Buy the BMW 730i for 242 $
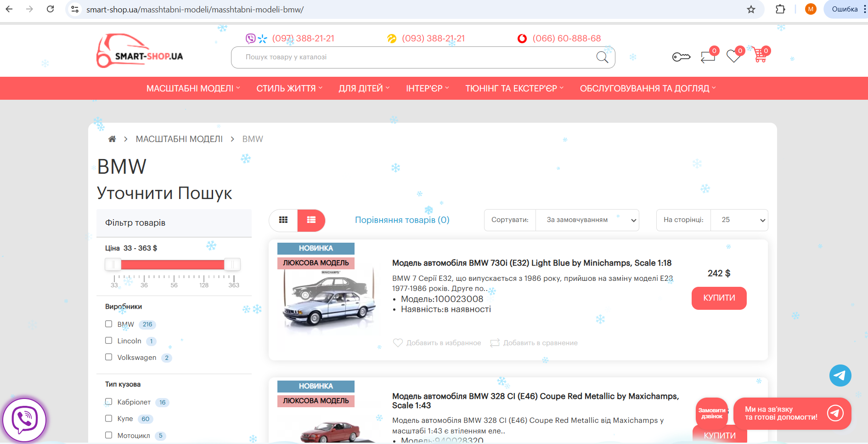This screenshot has width=868, height=444. coord(719,298)
